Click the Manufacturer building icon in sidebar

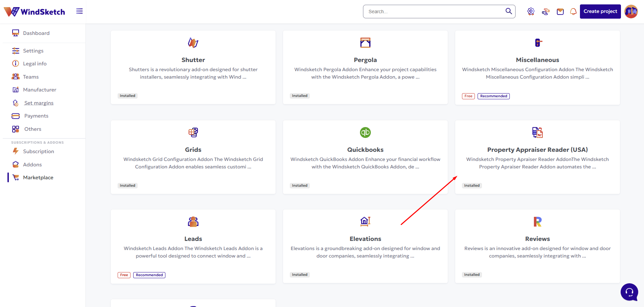16,90
